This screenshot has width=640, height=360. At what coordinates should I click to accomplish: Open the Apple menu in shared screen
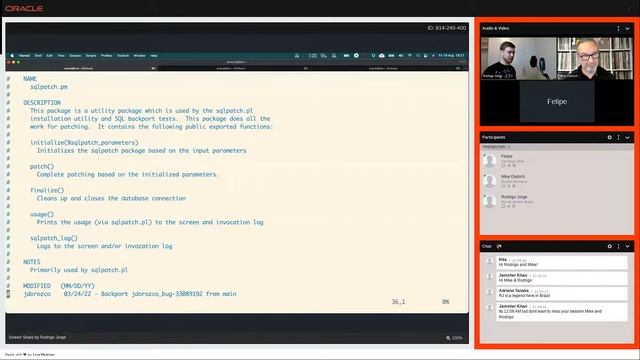pos(12,56)
